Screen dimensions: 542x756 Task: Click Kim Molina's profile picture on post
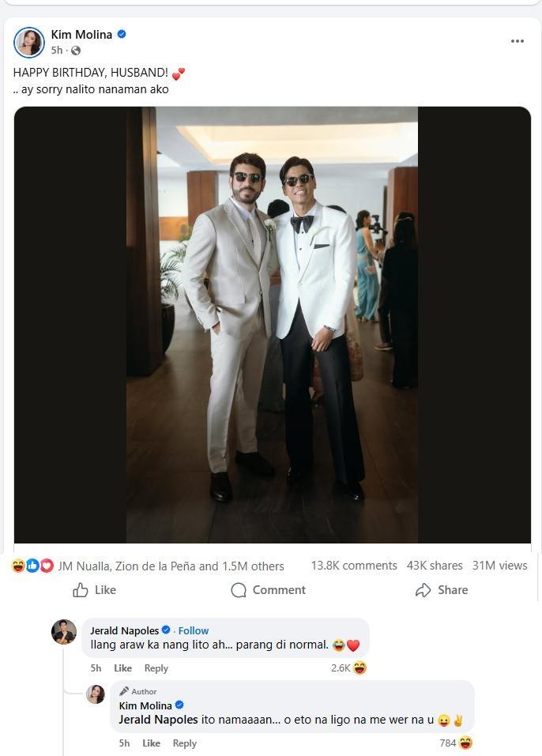29,42
